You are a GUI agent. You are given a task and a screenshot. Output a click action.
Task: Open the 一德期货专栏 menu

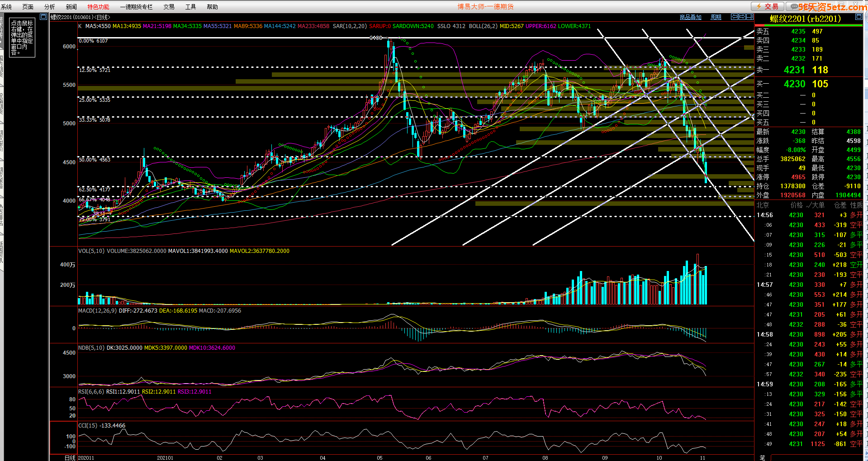pos(136,7)
